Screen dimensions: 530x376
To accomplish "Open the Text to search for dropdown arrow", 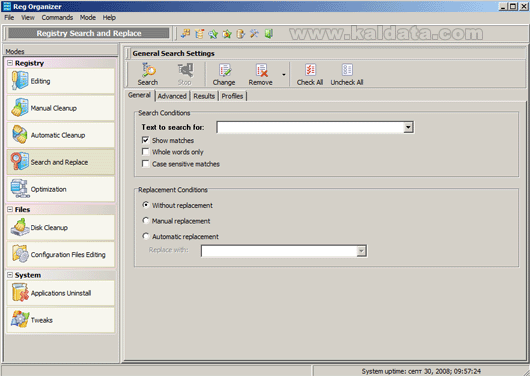I will (x=408, y=127).
